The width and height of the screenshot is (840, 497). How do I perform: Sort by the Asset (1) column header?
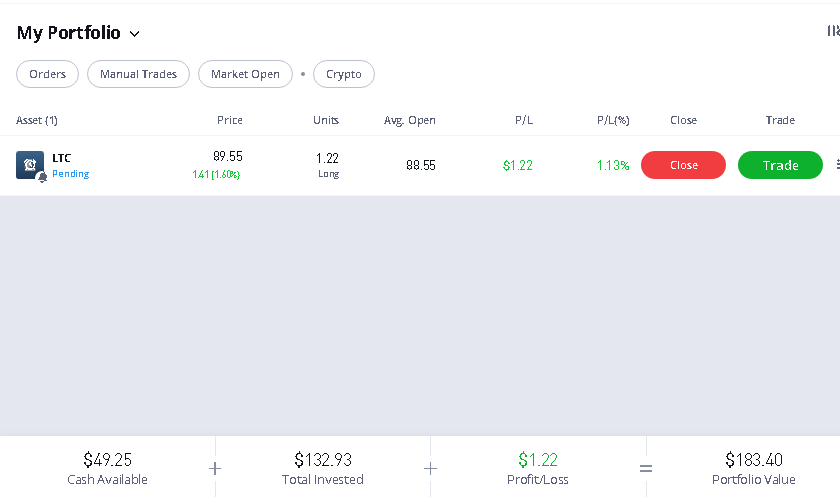(37, 120)
